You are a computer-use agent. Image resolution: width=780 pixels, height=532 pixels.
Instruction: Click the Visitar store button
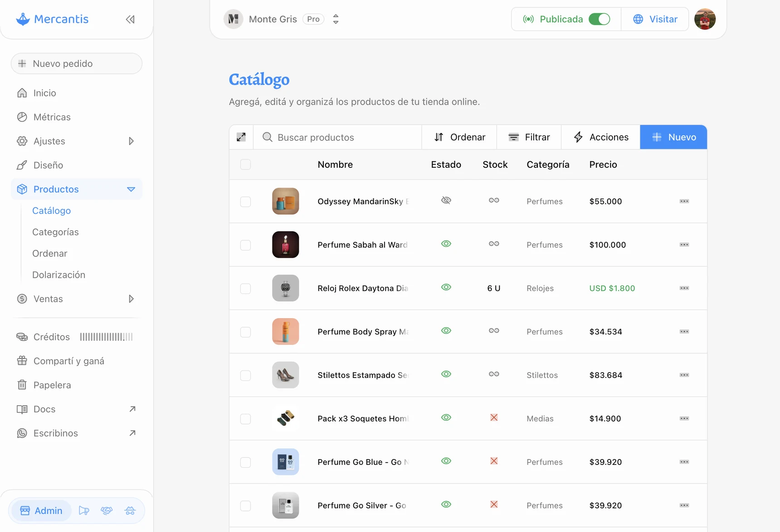655,19
